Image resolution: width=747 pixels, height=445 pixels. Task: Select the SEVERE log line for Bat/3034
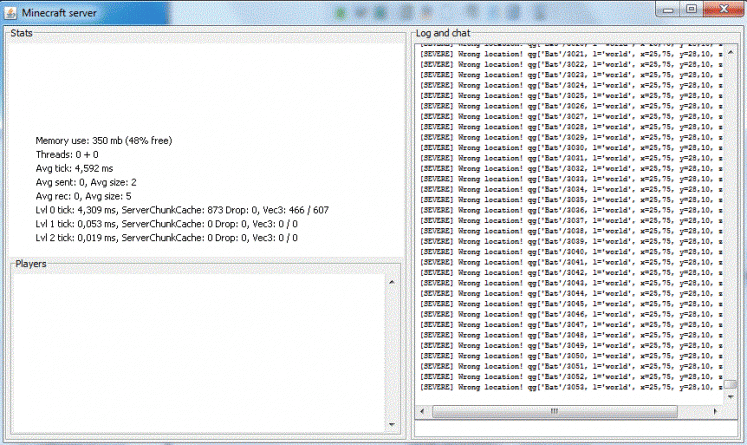571,189
